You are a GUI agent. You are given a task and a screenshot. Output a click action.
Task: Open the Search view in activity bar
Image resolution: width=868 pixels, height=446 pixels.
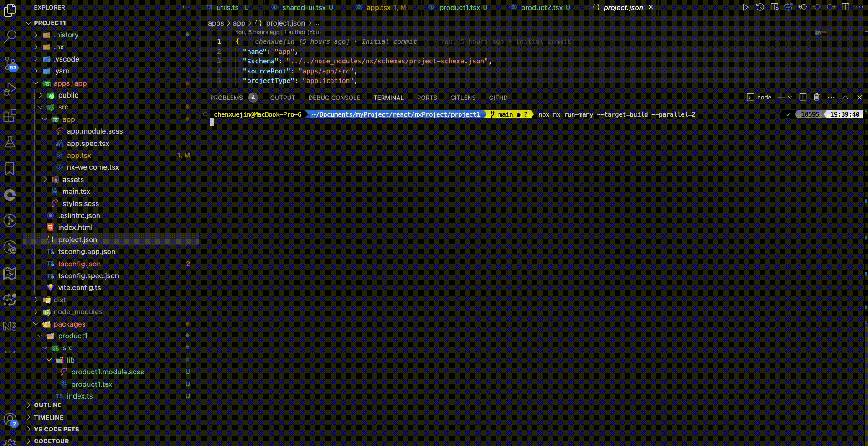(10, 36)
